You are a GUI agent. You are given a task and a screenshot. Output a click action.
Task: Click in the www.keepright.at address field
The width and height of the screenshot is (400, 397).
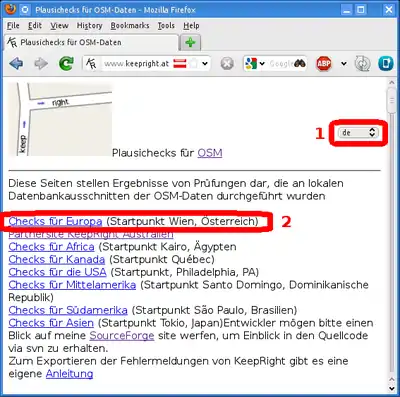[x=137, y=63]
